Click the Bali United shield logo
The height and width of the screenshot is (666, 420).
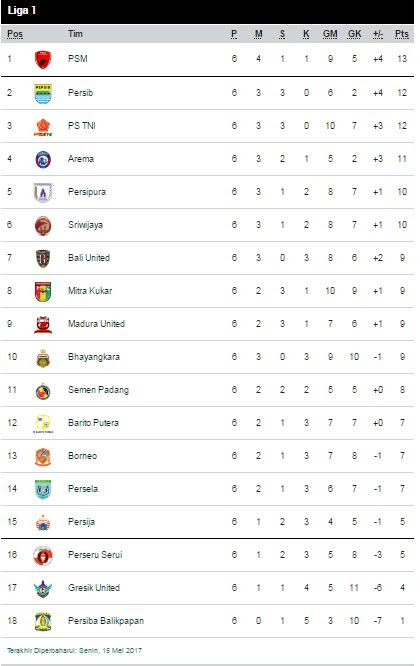click(x=43, y=258)
